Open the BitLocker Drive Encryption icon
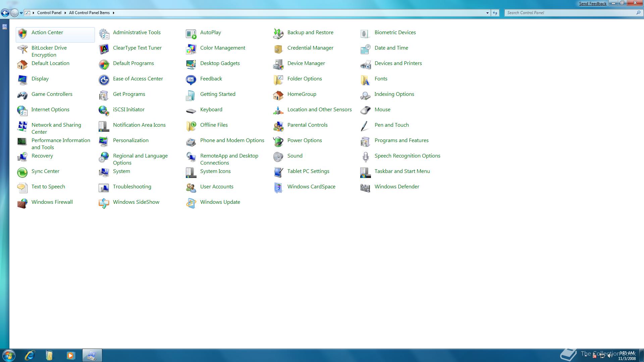The height and width of the screenshot is (362, 644). click(22, 49)
